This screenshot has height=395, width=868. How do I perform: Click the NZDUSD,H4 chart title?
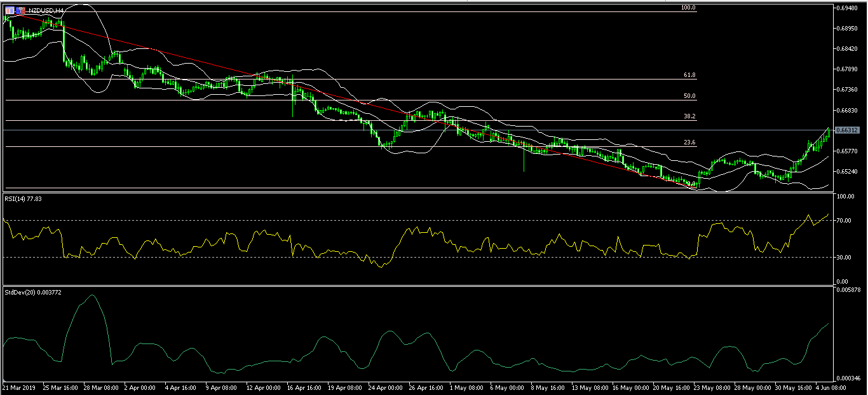(46, 10)
